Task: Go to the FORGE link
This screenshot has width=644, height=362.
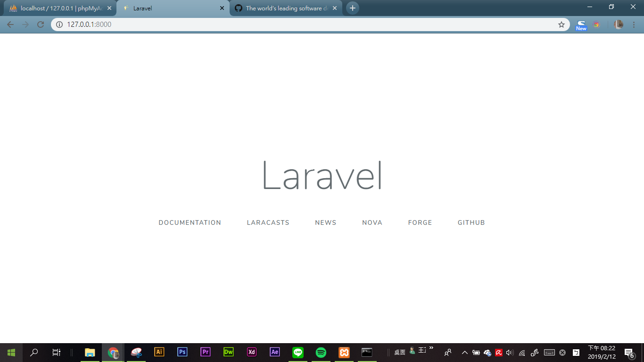Action: (x=420, y=222)
